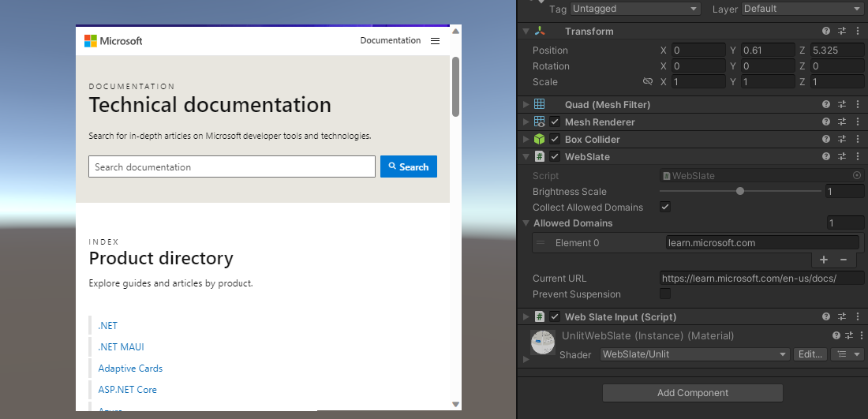This screenshot has width=868, height=419.
Task: Open Web Slate Input presets
Action: pos(841,317)
